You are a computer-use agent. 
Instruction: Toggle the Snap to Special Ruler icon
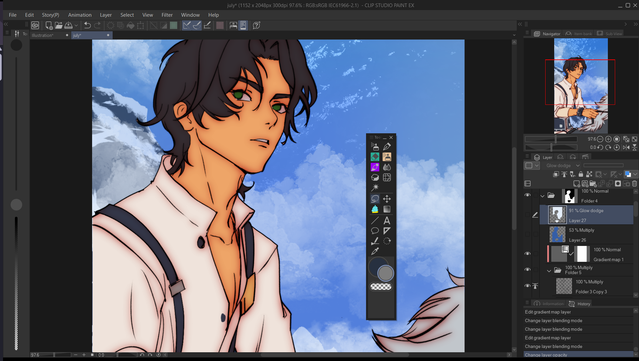tap(197, 25)
